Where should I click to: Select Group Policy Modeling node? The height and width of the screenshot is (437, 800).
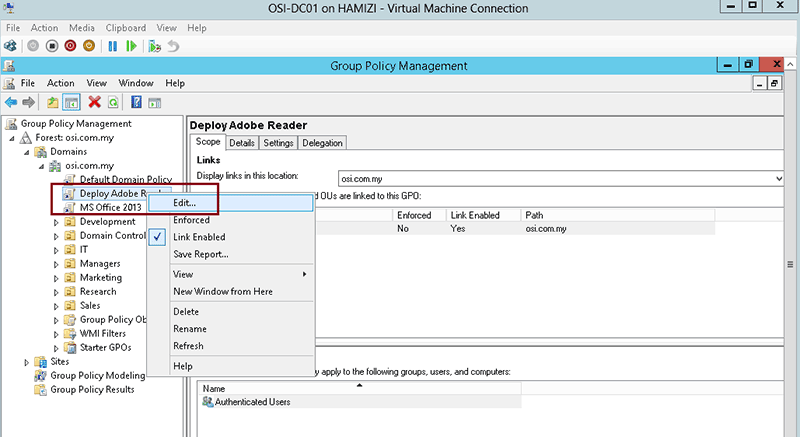pyautogui.click(x=97, y=375)
